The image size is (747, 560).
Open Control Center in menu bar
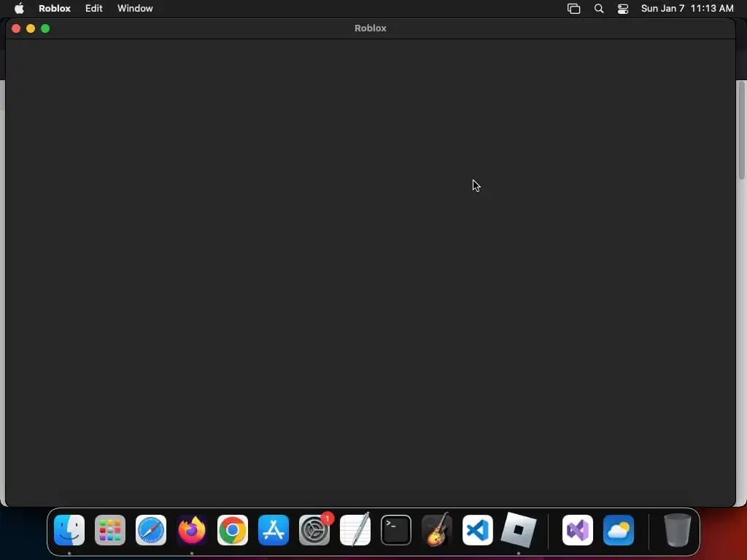click(x=623, y=9)
